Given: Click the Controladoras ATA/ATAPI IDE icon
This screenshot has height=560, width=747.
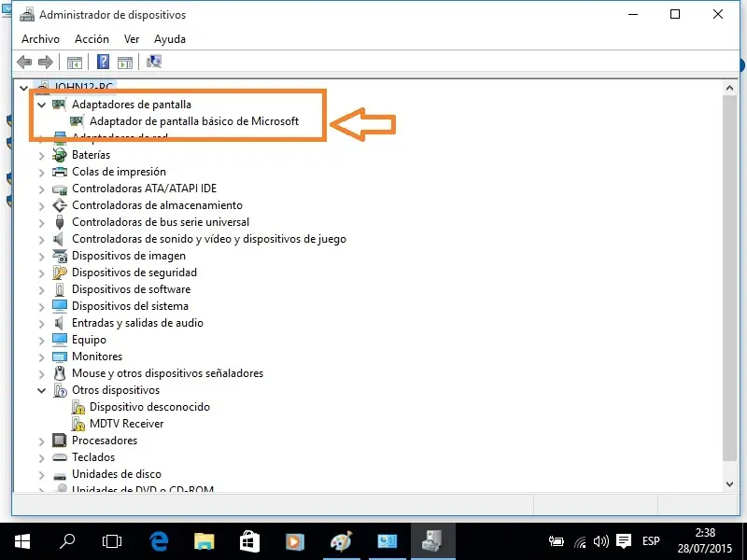Looking at the screenshot, I should (x=60, y=189).
